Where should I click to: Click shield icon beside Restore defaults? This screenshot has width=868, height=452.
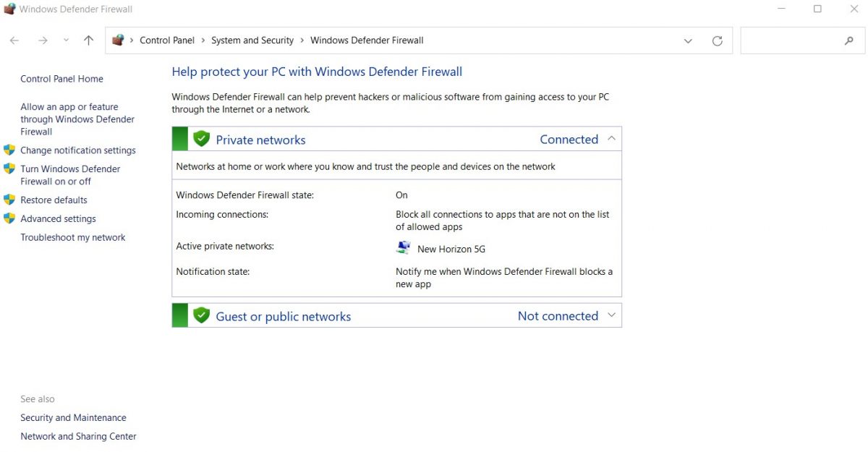pos(9,200)
